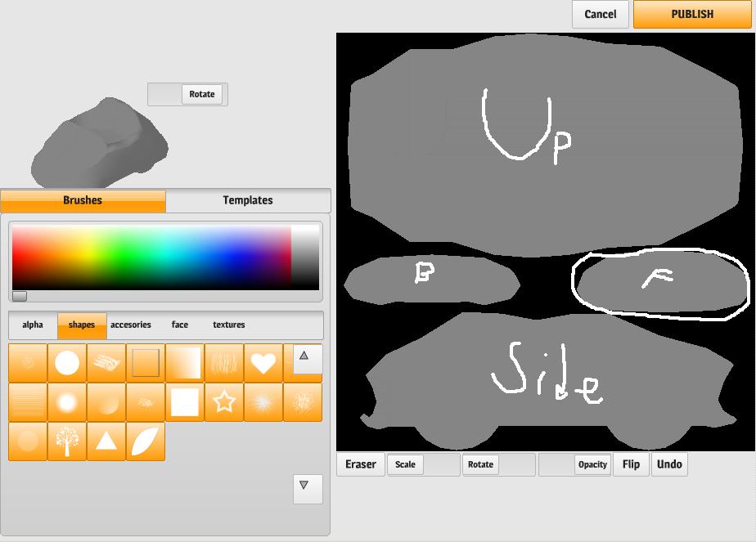This screenshot has height=542, width=756.
Task: Select the half-shaded sphere brush
Action: pos(106,402)
